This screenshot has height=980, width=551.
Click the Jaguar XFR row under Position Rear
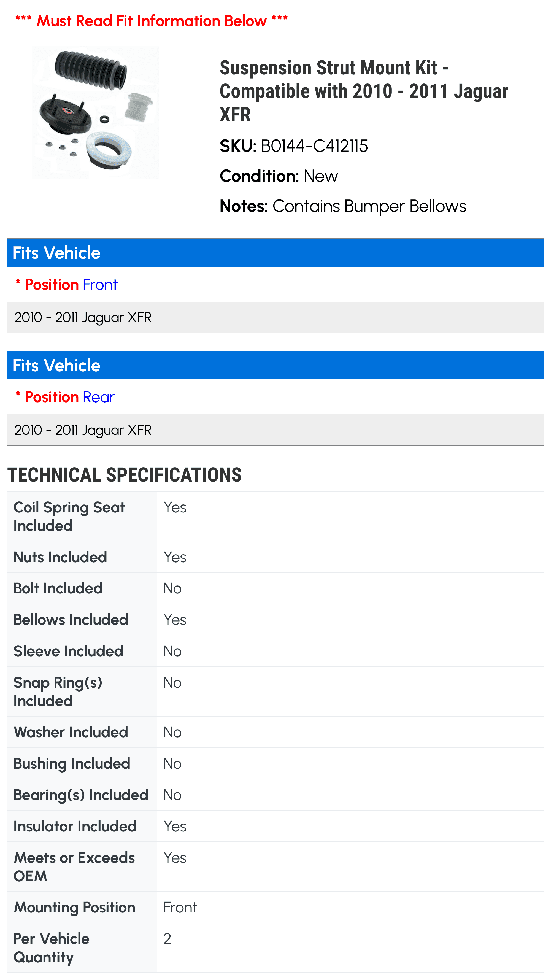click(x=275, y=430)
